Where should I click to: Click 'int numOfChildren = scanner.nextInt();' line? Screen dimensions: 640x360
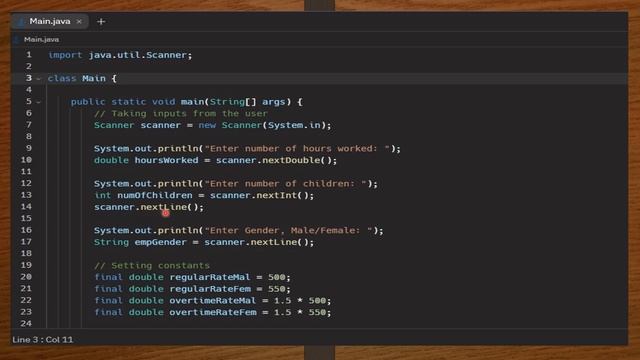[x=204, y=196]
